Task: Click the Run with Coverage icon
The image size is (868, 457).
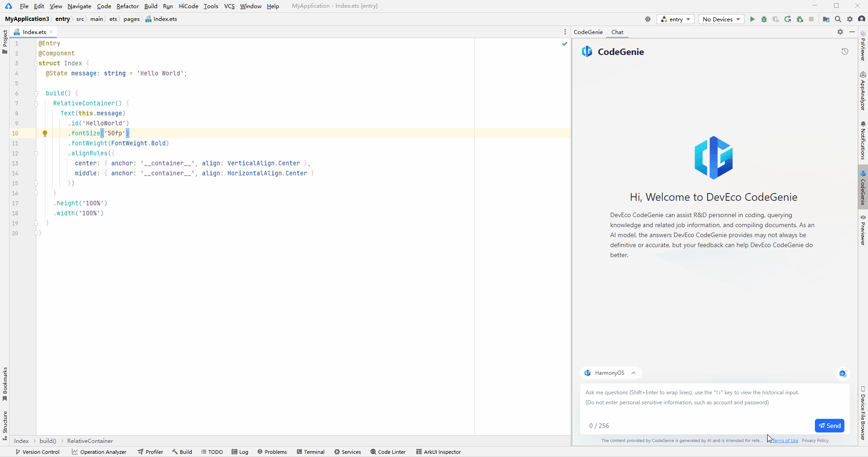Action: point(776,19)
